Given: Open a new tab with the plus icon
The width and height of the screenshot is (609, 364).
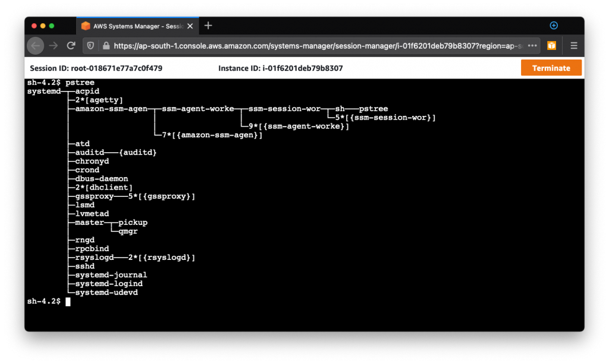Looking at the screenshot, I should [x=208, y=26].
